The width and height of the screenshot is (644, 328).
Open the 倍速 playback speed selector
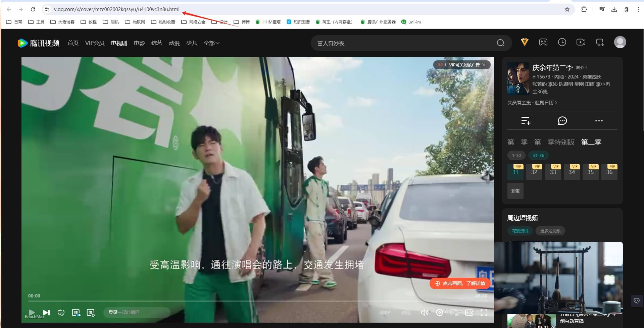tap(406, 313)
